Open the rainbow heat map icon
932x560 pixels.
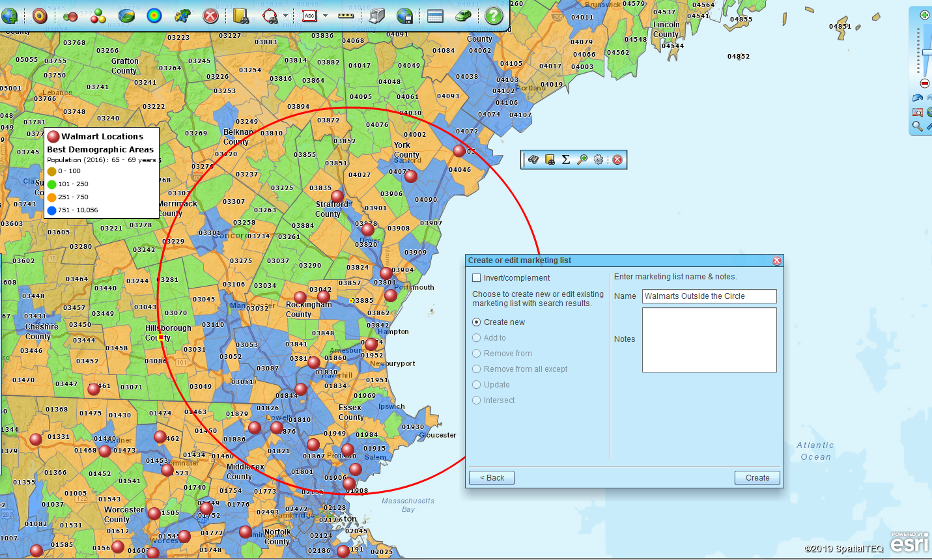154,15
